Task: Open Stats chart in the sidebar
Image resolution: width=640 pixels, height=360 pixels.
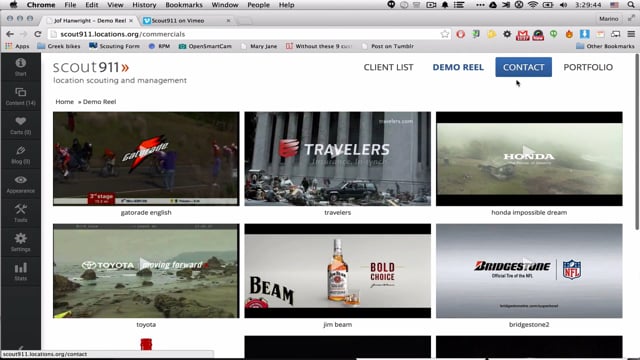Action: pos(20,272)
